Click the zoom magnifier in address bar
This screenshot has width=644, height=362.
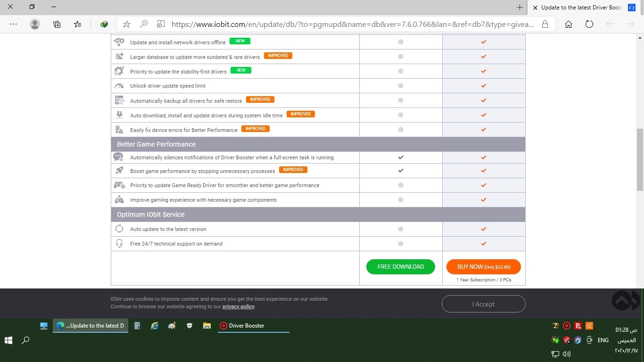[144, 24]
